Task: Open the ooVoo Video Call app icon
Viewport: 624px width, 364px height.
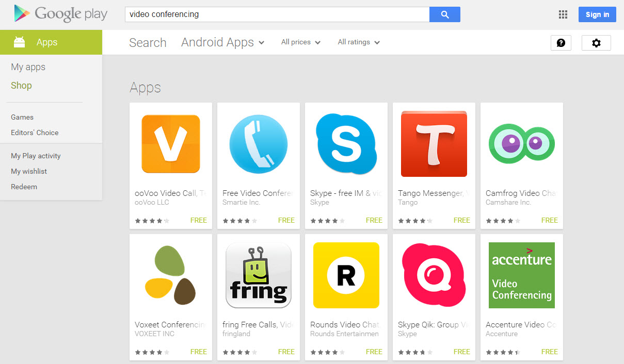Action: pos(171,144)
